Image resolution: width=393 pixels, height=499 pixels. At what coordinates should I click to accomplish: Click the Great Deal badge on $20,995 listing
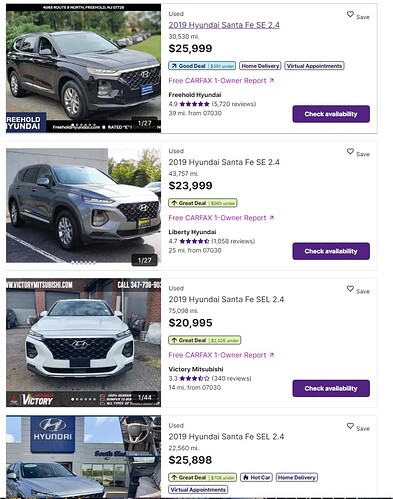click(205, 340)
